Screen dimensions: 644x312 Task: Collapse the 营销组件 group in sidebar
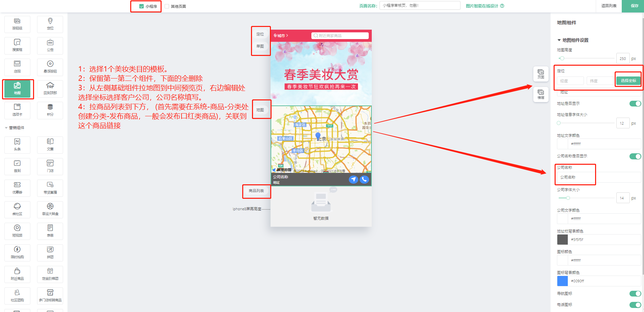pos(6,128)
